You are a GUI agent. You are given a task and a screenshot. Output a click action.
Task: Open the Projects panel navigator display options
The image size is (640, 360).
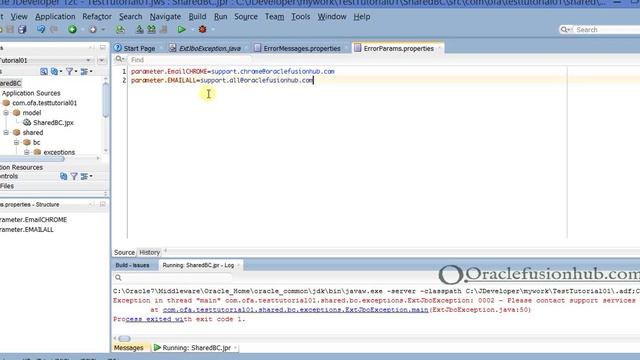click(x=86, y=71)
